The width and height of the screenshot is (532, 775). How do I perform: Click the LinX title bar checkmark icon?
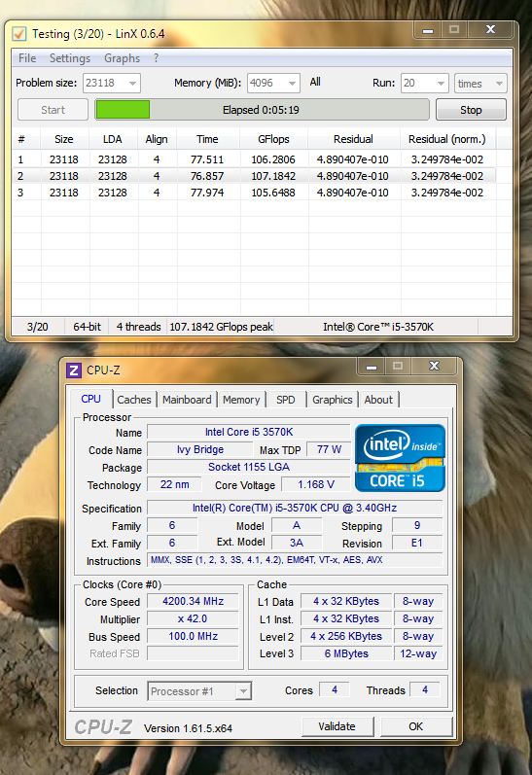pos(19,34)
